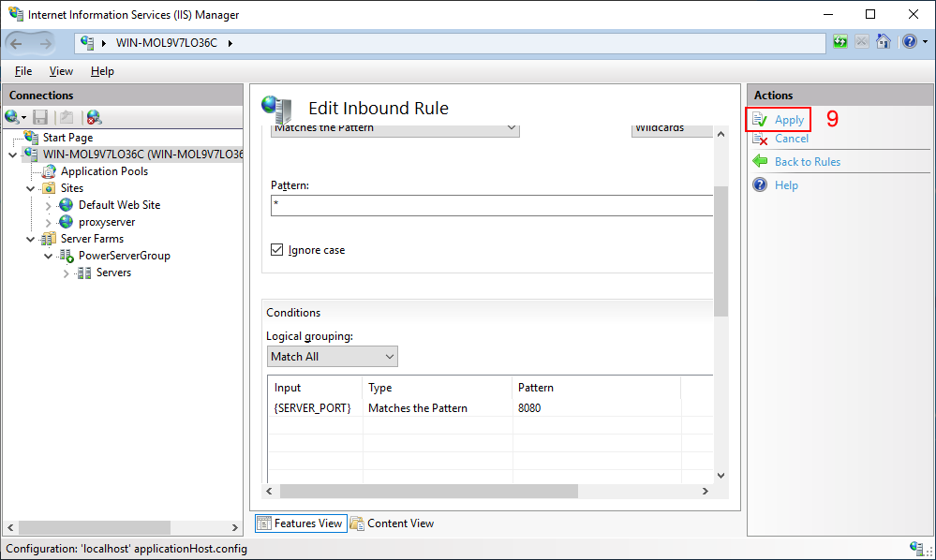Click the Back to Rules link
The image size is (936, 560).
point(807,162)
